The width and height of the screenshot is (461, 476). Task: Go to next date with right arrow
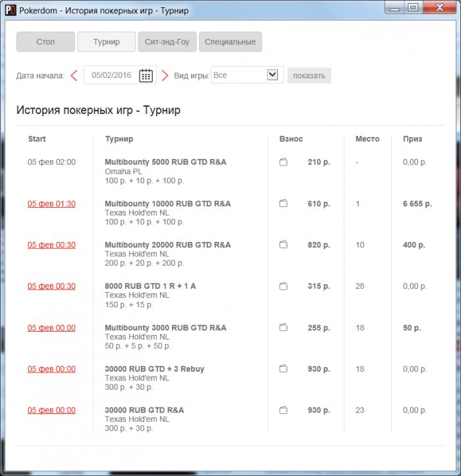click(x=165, y=75)
